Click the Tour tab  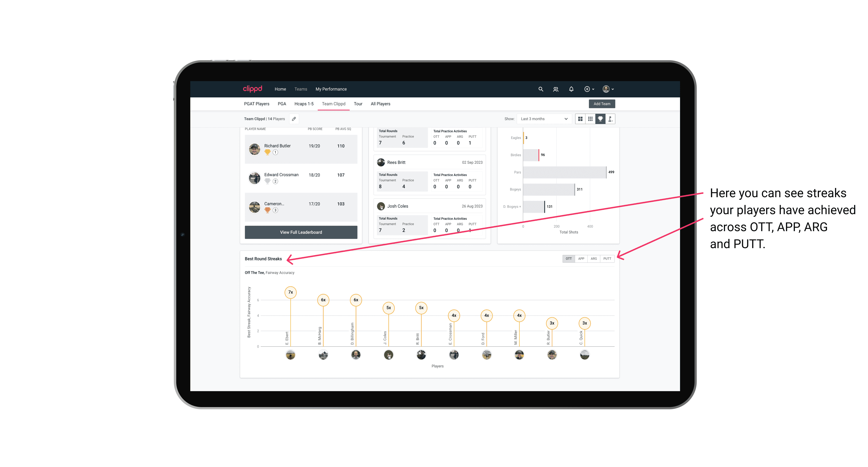coord(357,104)
